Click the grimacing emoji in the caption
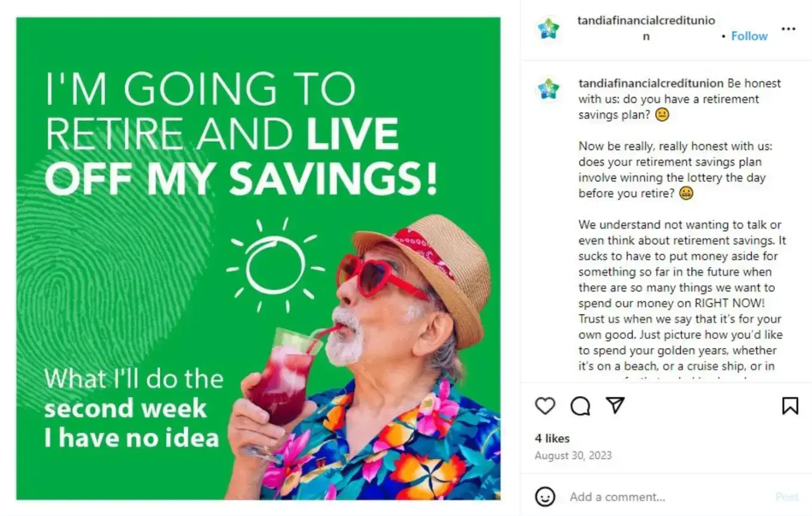The height and width of the screenshot is (516, 812). click(663, 114)
